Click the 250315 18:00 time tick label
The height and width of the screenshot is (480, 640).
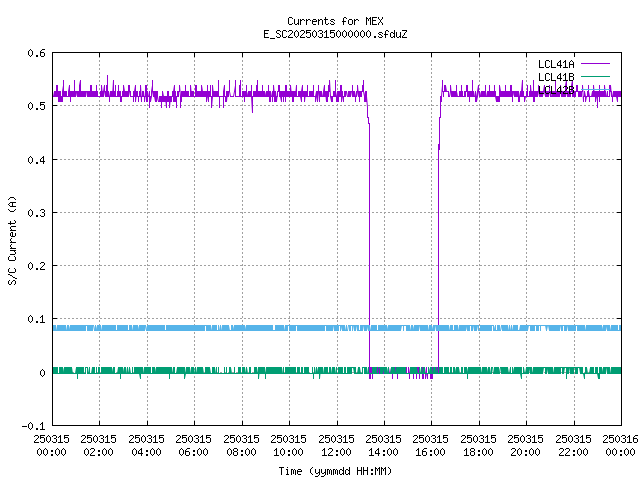[478, 445]
